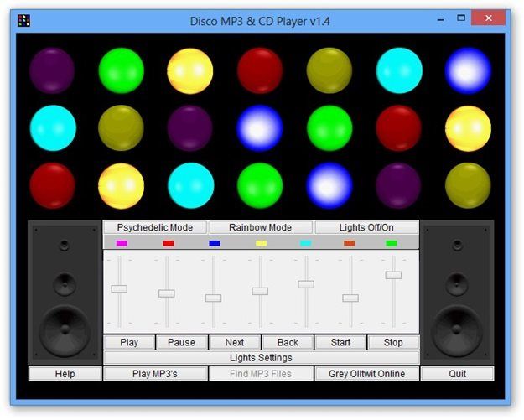Click slider handle under orange swatch
This screenshot has width=524, height=420.
350,298
